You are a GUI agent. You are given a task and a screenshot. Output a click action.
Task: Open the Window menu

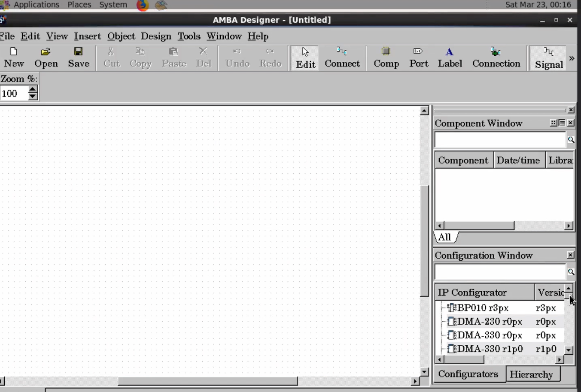click(224, 36)
